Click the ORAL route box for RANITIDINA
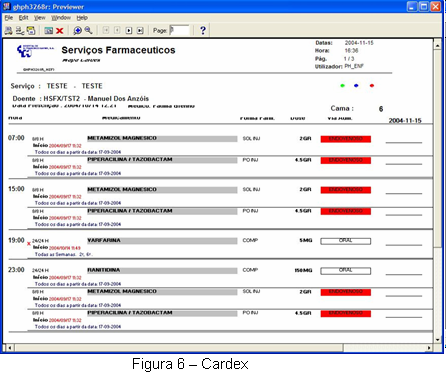 (346, 270)
